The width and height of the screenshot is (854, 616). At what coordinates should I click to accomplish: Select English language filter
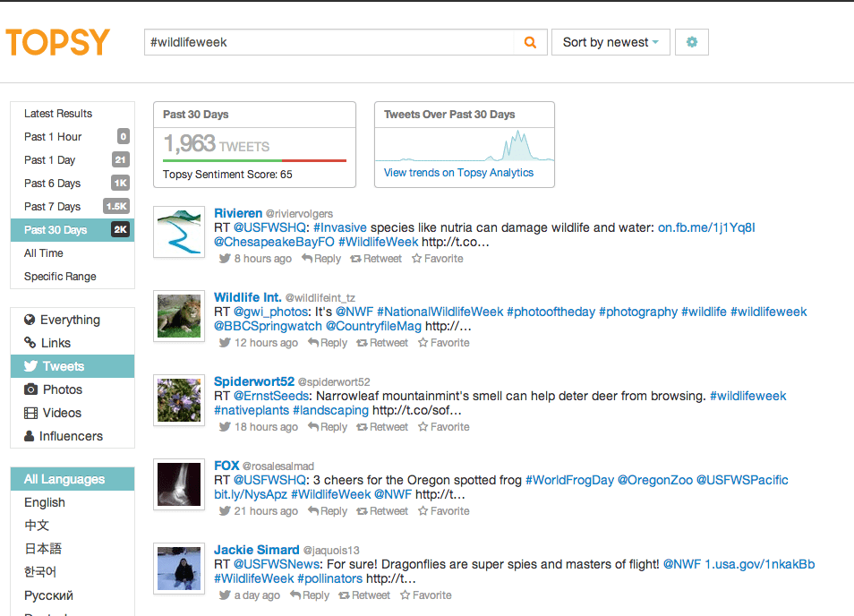click(x=45, y=502)
